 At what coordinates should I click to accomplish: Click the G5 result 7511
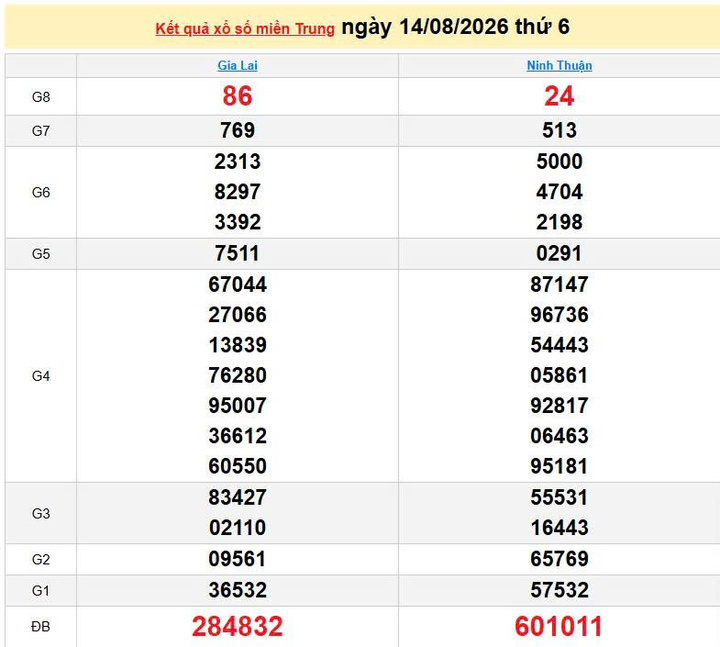click(237, 253)
